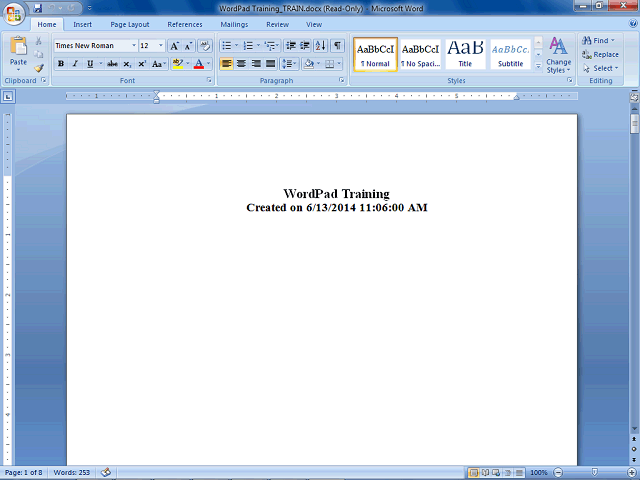Click Shrink Font button

pos(188,46)
